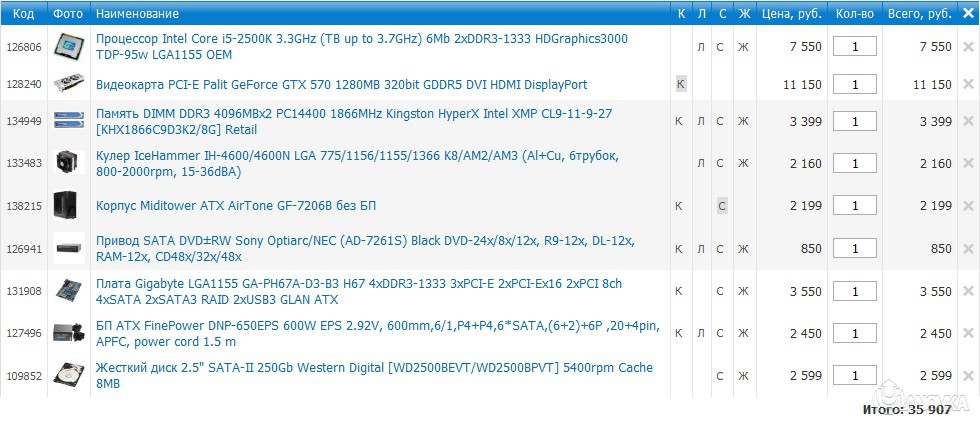The width and height of the screenshot is (980, 423).
Task: Edit quantity for the Intel Core i5 processor
Action: 855,46
